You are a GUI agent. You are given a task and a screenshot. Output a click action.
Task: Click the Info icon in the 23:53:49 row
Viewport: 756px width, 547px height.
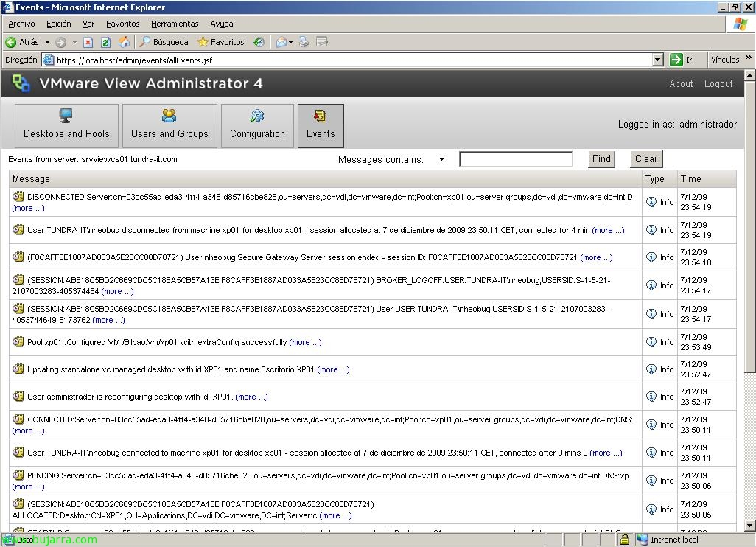tap(651, 341)
